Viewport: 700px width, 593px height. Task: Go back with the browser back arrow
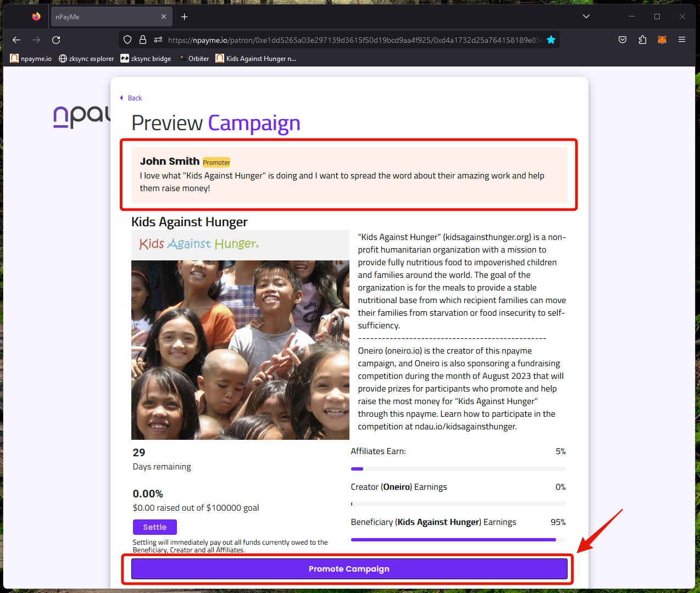tap(16, 40)
